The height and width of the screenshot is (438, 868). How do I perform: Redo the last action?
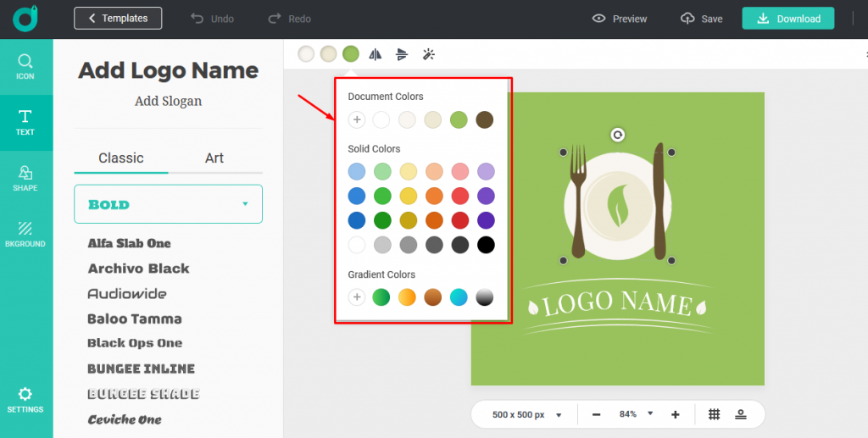click(x=290, y=19)
